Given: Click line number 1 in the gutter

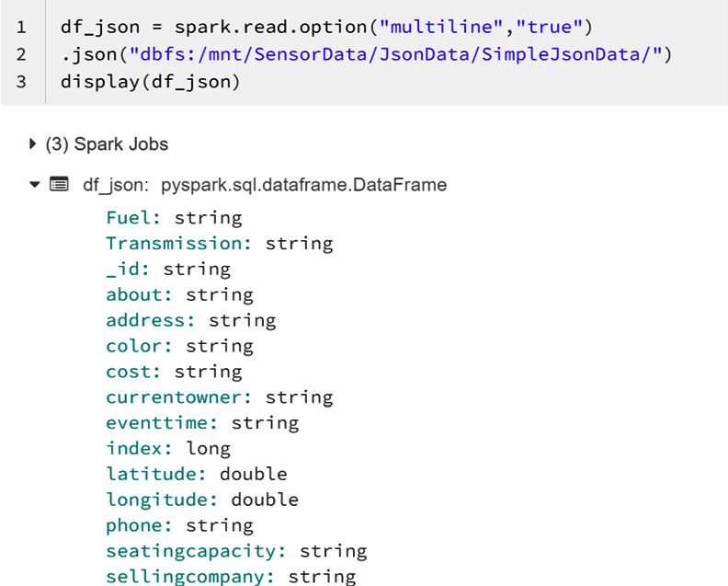Looking at the screenshot, I should click(21, 28).
